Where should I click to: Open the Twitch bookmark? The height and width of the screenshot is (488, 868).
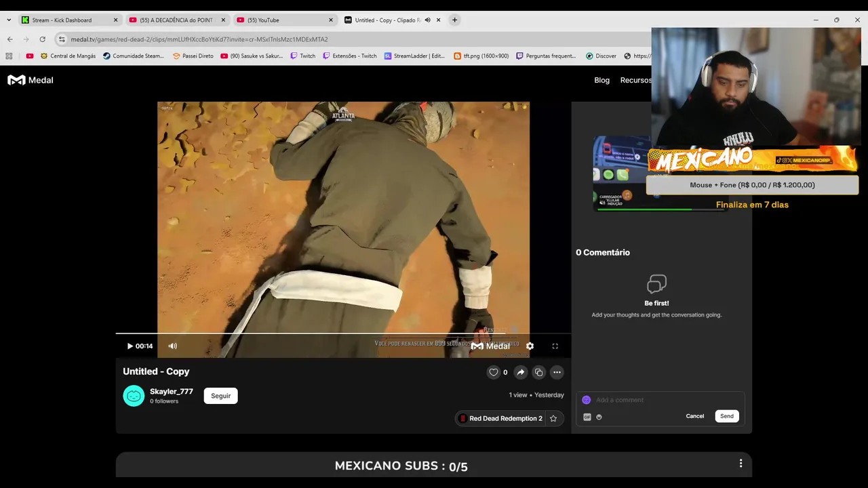(302, 56)
